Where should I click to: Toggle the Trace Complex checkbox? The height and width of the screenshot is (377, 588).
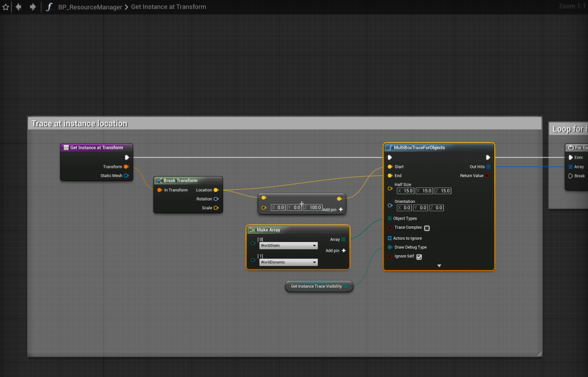[426, 228]
